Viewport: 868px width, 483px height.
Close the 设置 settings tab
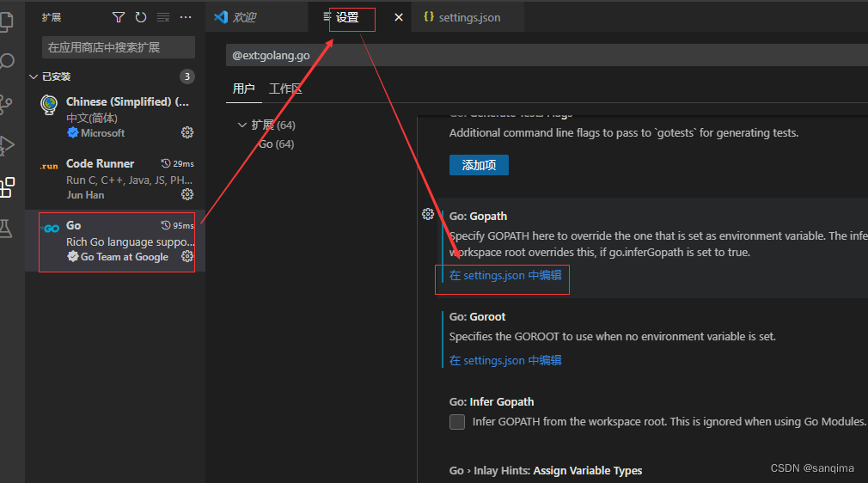pyautogui.click(x=398, y=18)
